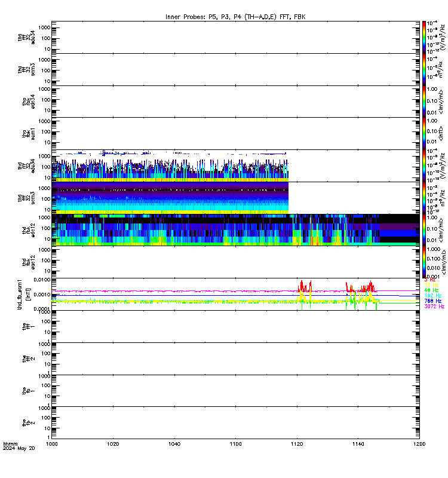Click the empty 'the fff 1' plot panel
The height and width of the screenshot is (478, 448).
pos(235,326)
